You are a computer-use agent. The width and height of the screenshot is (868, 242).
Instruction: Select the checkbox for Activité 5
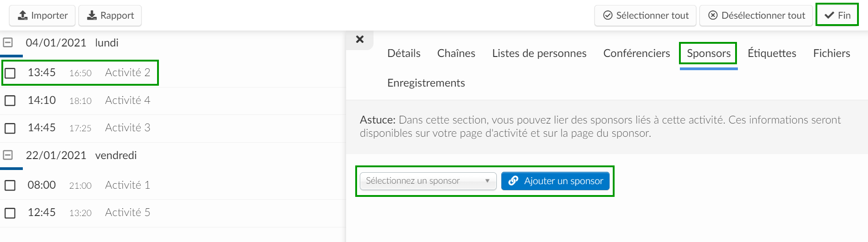tap(10, 213)
